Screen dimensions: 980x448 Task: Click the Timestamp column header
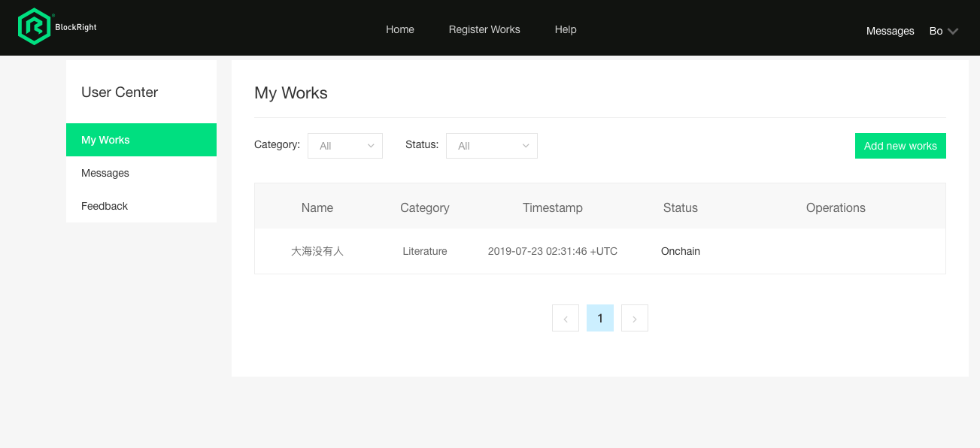pos(553,207)
